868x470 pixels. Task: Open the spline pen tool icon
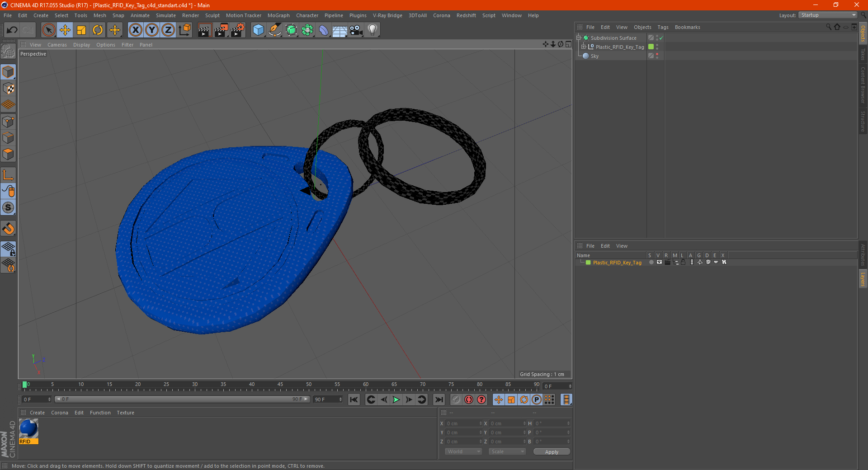click(x=275, y=30)
